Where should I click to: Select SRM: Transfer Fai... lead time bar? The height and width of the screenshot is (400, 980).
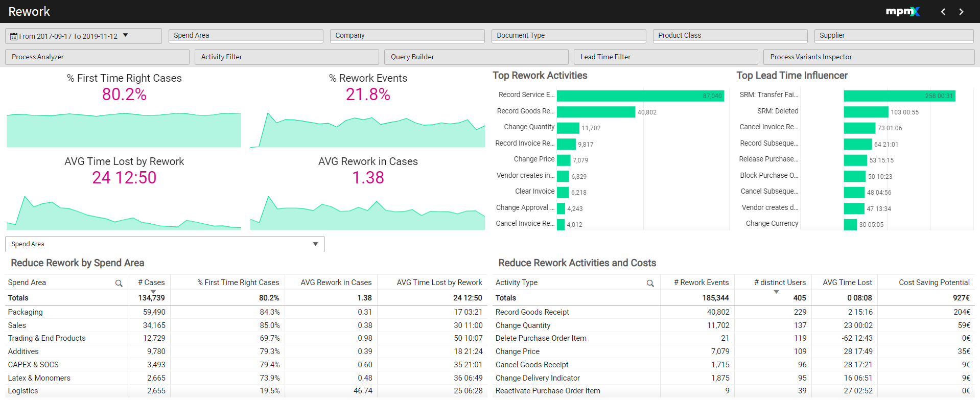[x=899, y=96]
